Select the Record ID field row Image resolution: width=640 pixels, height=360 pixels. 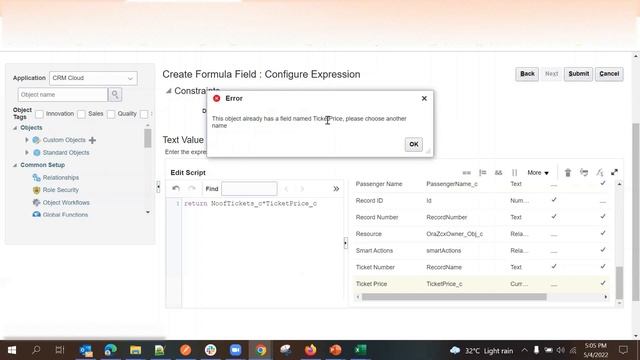481,200
